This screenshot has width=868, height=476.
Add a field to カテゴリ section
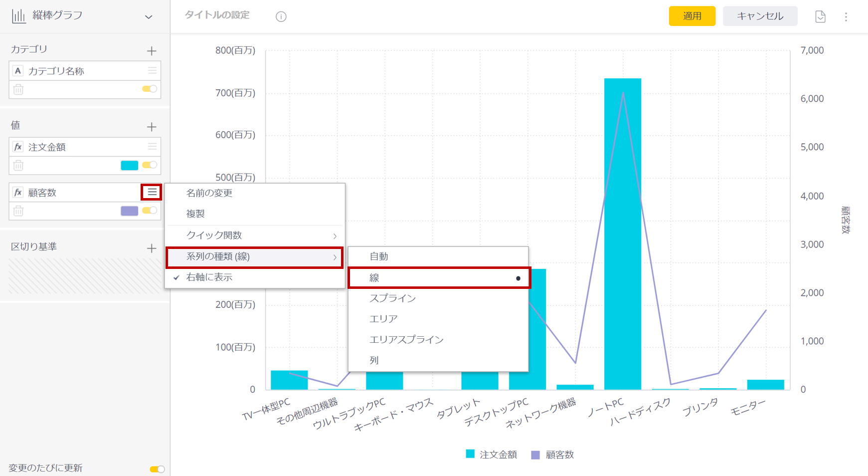(152, 50)
